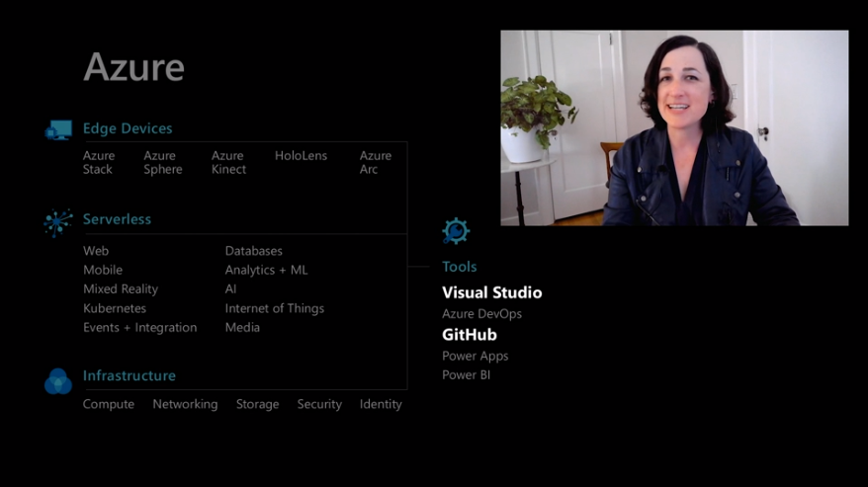This screenshot has width=868, height=487.
Task: Click the highlighted GitHub text
Action: click(469, 335)
